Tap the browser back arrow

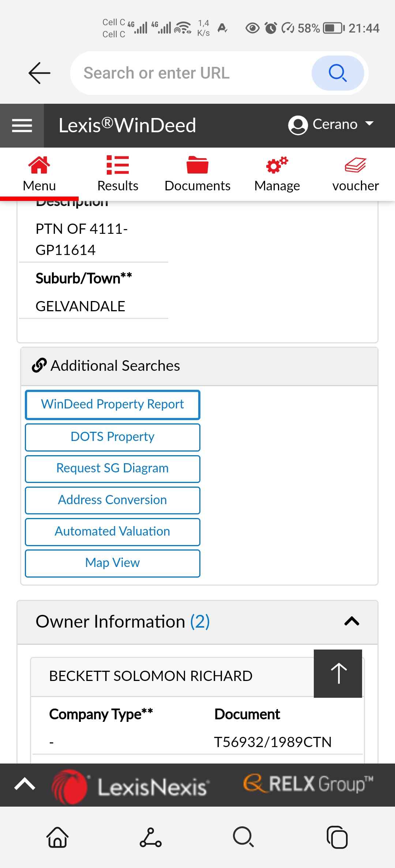39,73
